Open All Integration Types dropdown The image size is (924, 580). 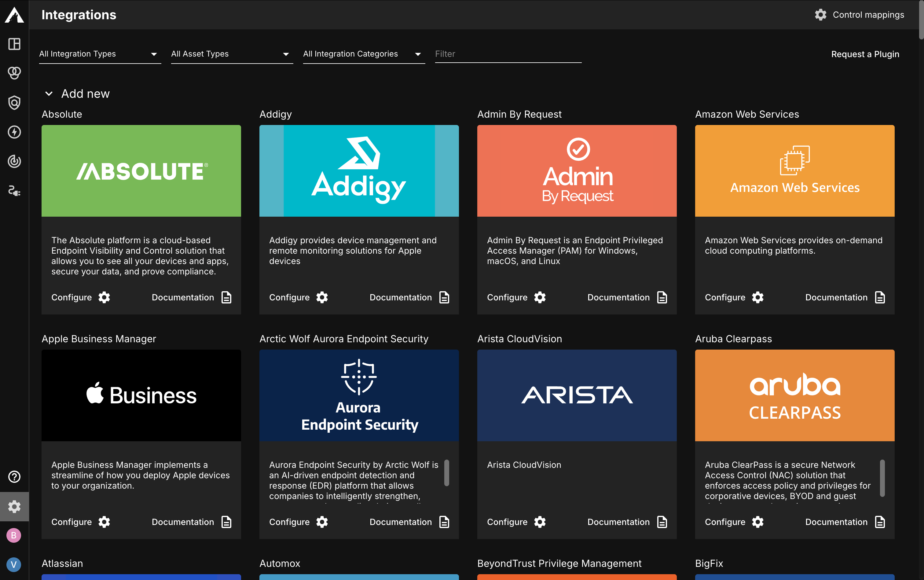(100, 54)
